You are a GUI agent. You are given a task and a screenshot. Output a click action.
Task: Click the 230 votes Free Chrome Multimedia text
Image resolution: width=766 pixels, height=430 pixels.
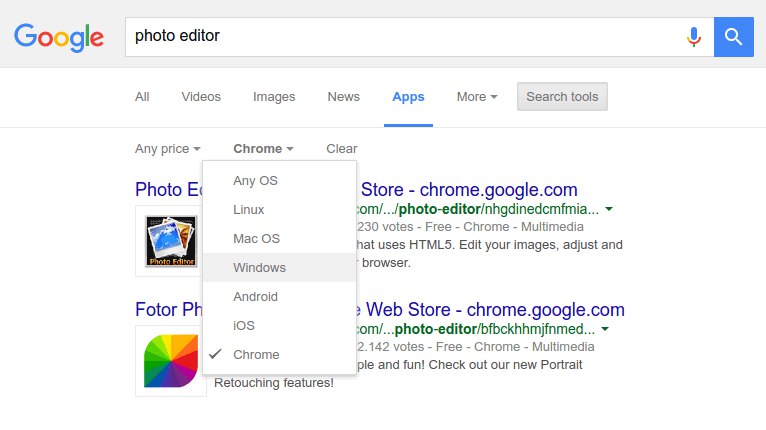tap(470, 227)
